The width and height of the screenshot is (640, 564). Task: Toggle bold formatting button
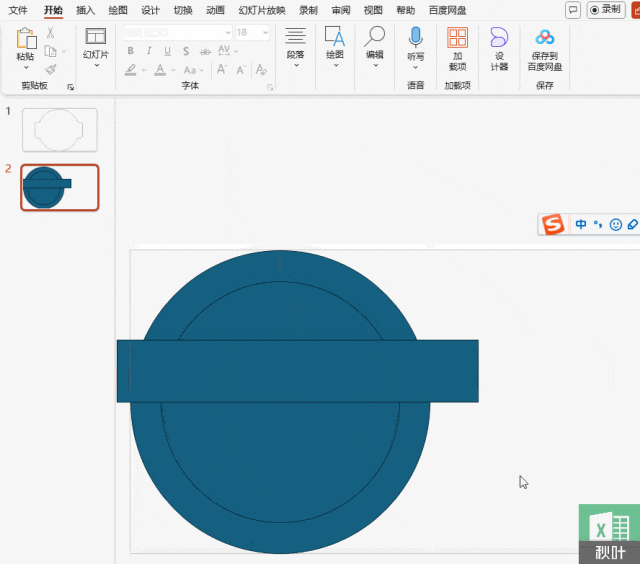130,51
